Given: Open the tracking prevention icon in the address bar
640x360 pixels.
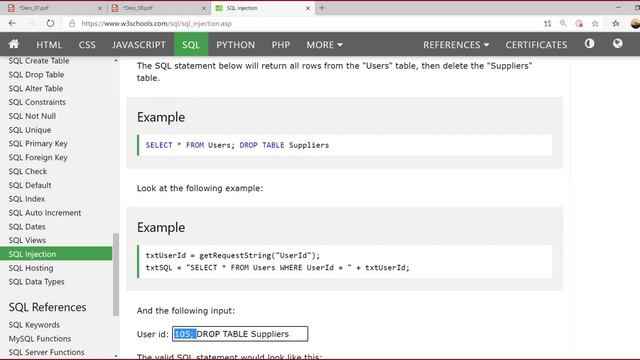Looking at the screenshot, I should pos(579,24).
